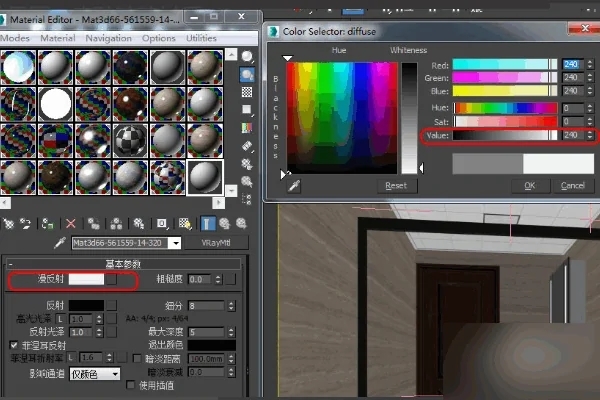
Task: Click Assign Material to Selection icon
Action: (48, 224)
